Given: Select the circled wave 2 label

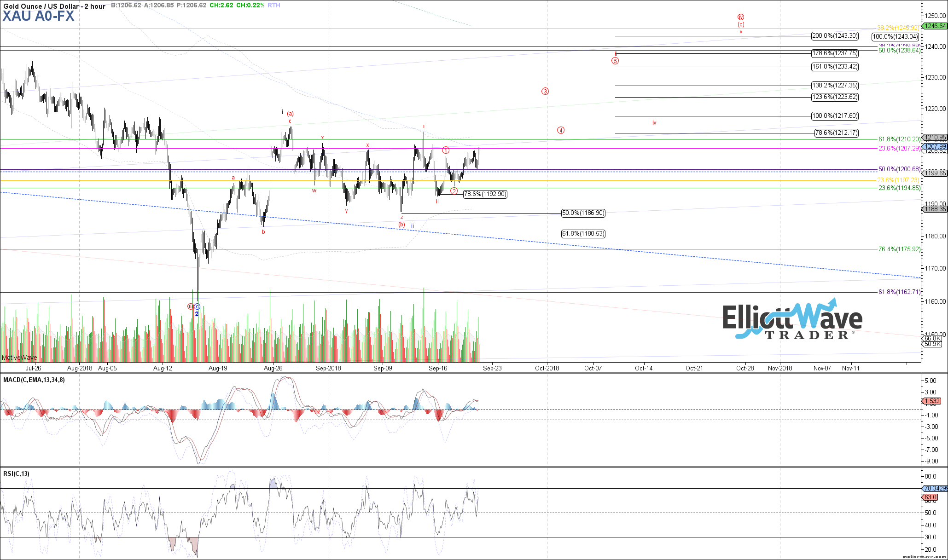Looking at the screenshot, I should 454,191.
